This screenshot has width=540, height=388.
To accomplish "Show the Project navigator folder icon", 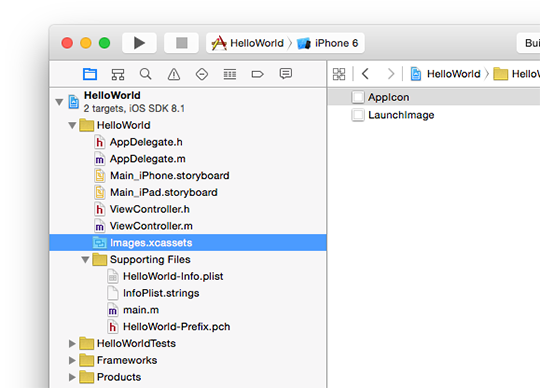I will [x=90, y=74].
